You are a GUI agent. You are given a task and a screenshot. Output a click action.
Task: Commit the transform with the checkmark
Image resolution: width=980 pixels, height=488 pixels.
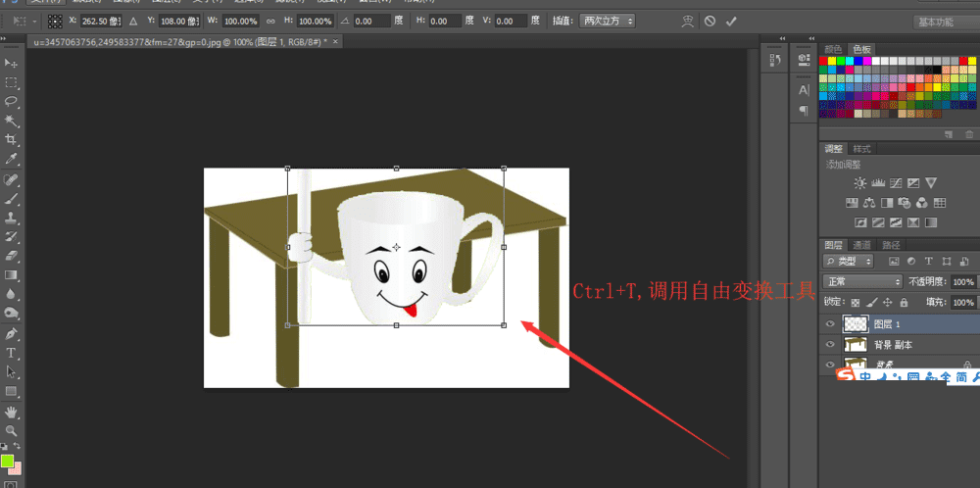[730, 21]
